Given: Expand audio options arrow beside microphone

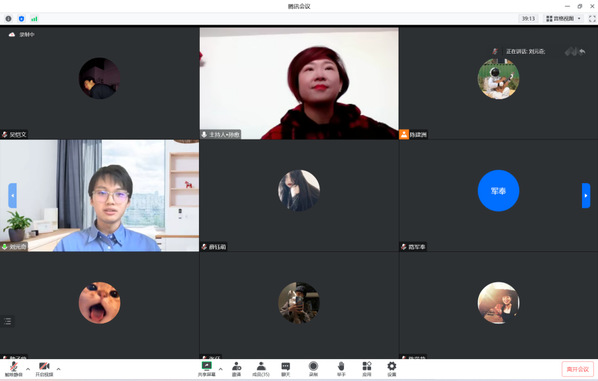Looking at the screenshot, I should pyautogui.click(x=28, y=369).
